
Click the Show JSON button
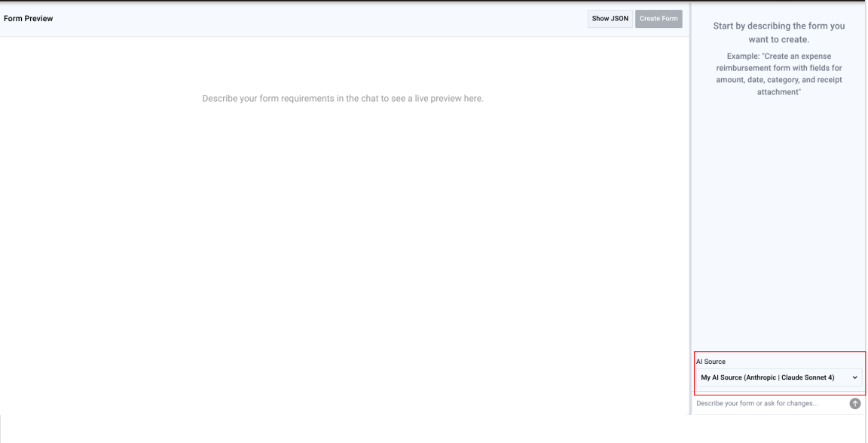[x=610, y=19]
